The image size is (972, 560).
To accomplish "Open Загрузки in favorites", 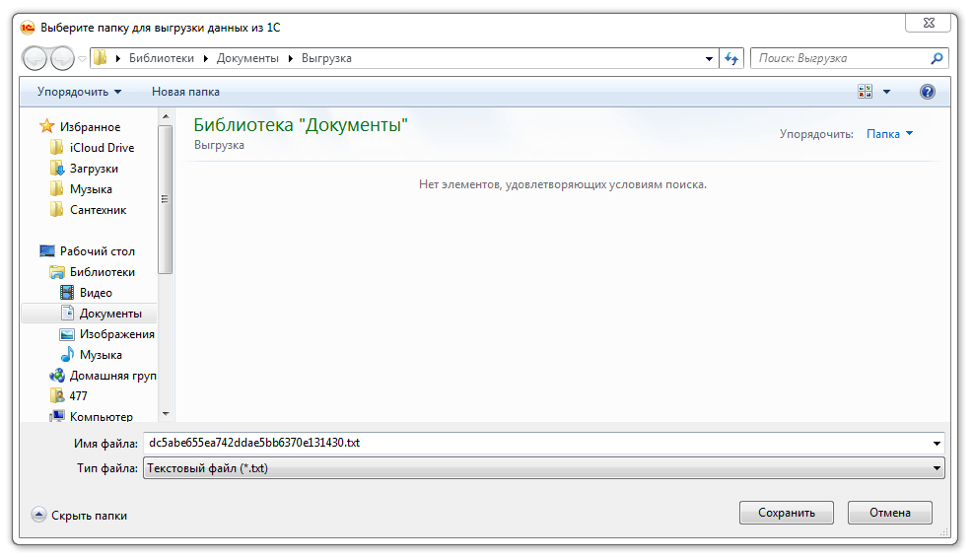I will tap(94, 169).
